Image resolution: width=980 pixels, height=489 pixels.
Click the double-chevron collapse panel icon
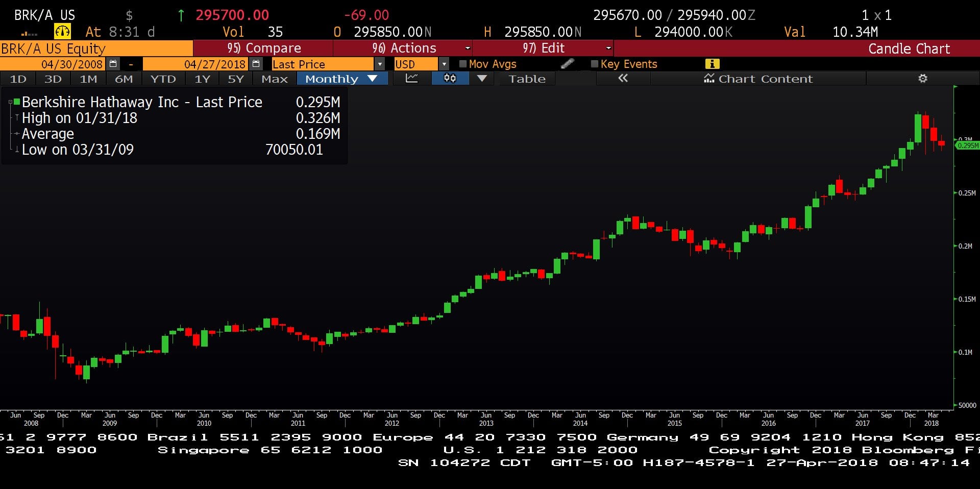tap(623, 79)
